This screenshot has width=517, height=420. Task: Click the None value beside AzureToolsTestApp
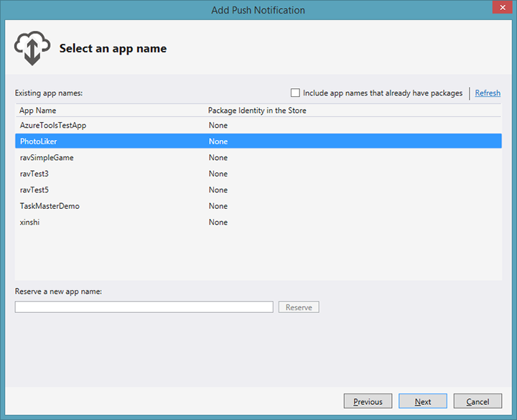tap(218, 126)
